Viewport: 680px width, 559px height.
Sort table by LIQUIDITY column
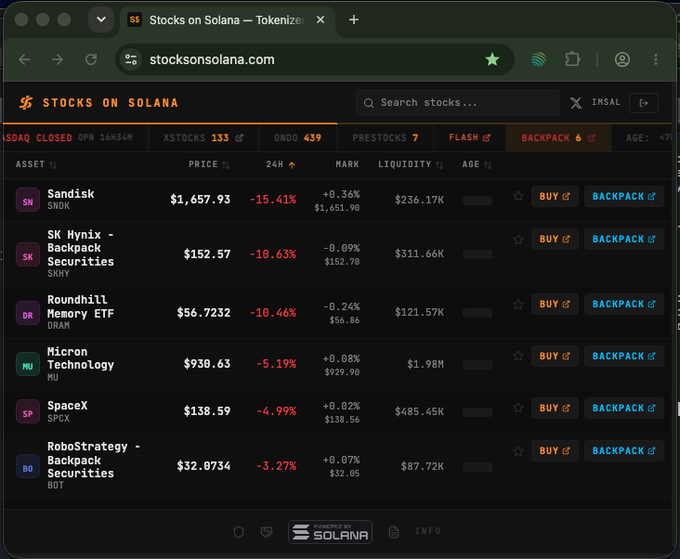coord(410,164)
